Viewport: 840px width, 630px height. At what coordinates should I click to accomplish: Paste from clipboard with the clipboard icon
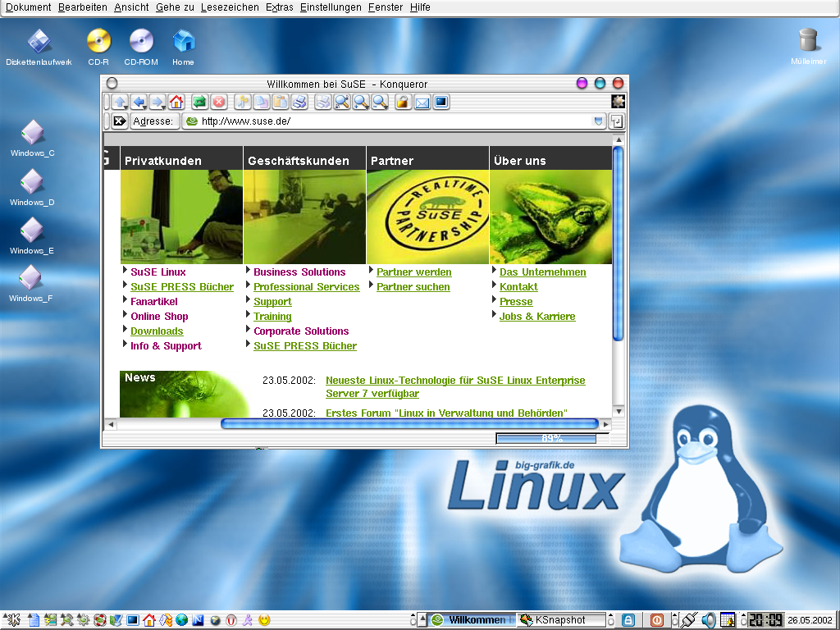pyautogui.click(x=281, y=102)
